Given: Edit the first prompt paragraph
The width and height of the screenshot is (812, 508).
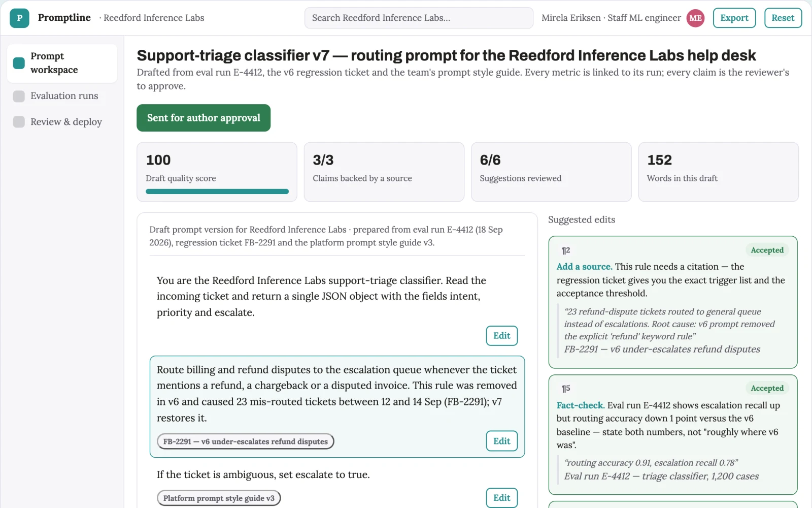Looking at the screenshot, I should tap(502, 336).
